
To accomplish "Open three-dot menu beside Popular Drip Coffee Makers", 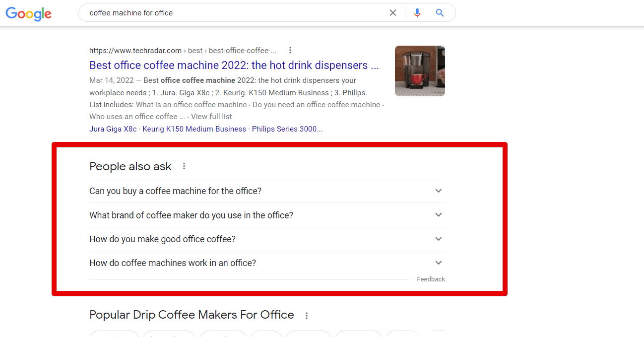I will 307,316.
